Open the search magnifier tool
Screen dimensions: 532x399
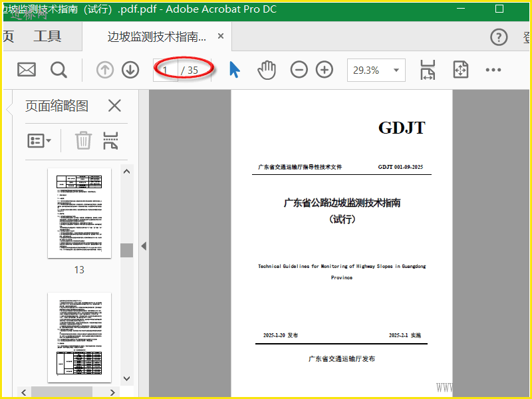pos(59,70)
